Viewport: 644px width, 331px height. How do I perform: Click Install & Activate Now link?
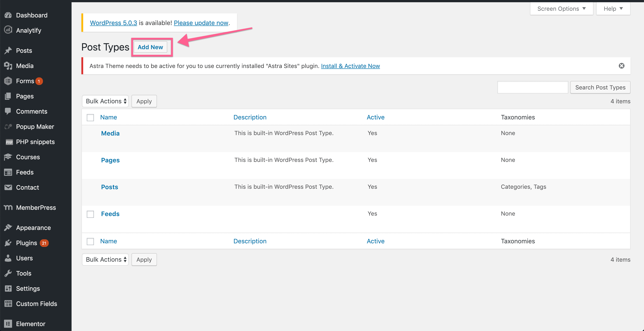(x=350, y=66)
